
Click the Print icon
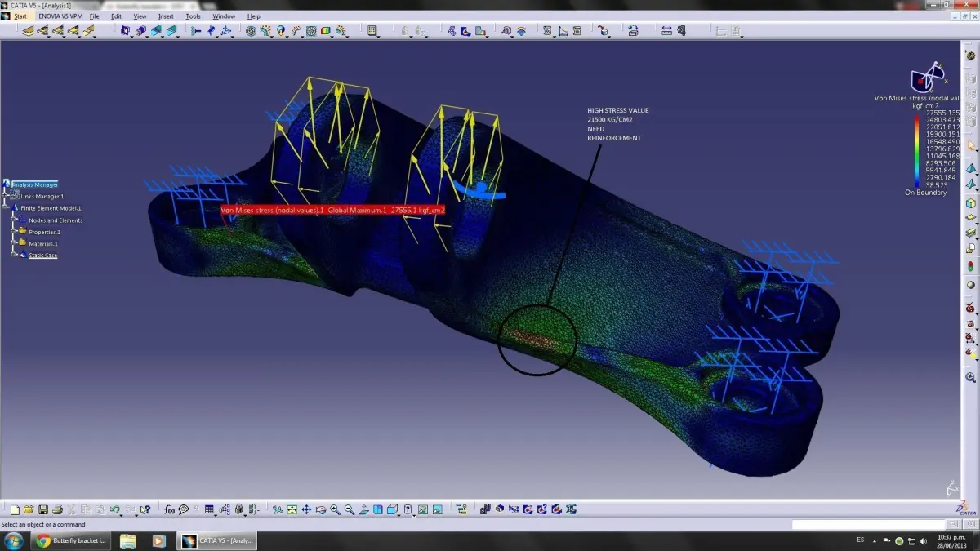pyautogui.click(x=57, y=509)
